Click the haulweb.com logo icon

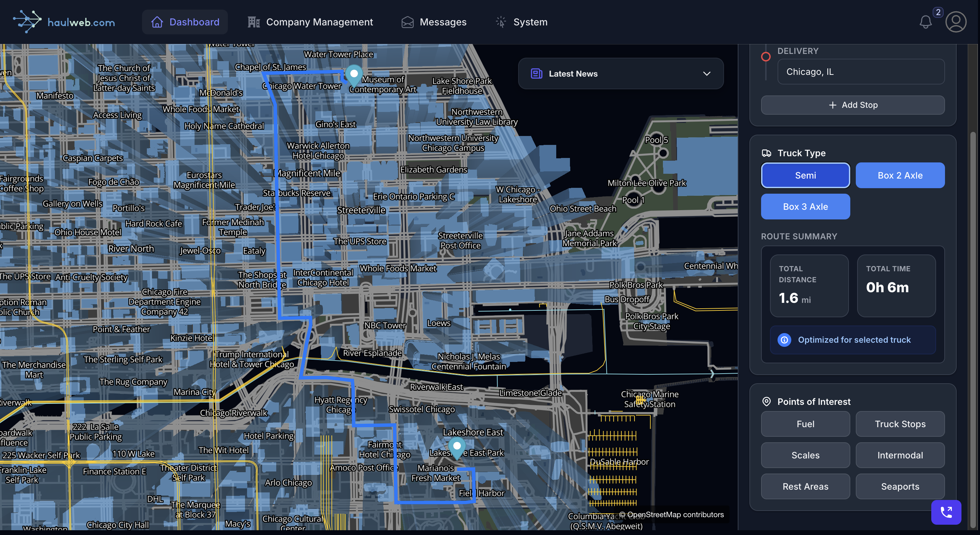click(x=27, y=21)
